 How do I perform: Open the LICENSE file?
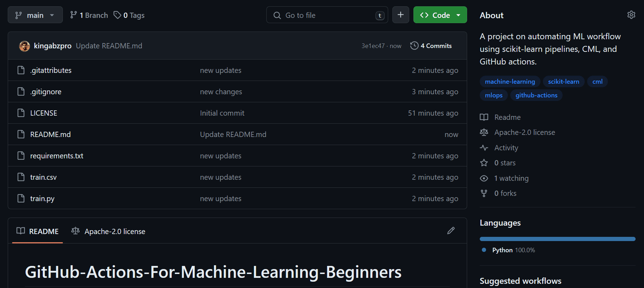coord(44,113)
